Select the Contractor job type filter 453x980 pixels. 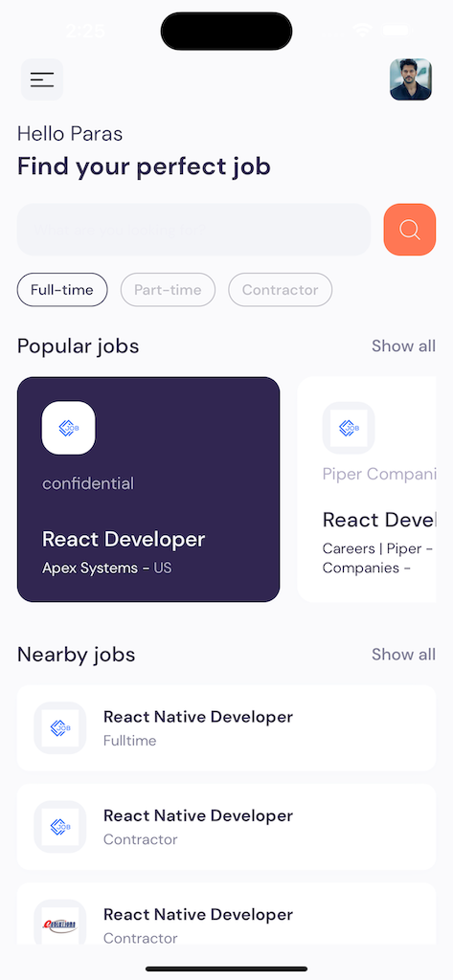tap(281, 290)
